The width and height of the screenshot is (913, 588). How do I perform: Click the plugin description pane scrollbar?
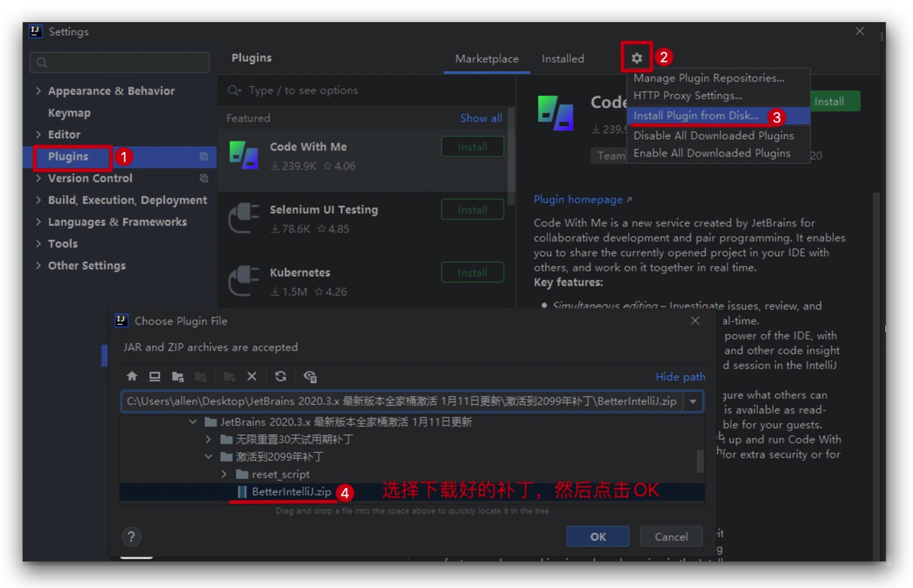coord(876,377)
